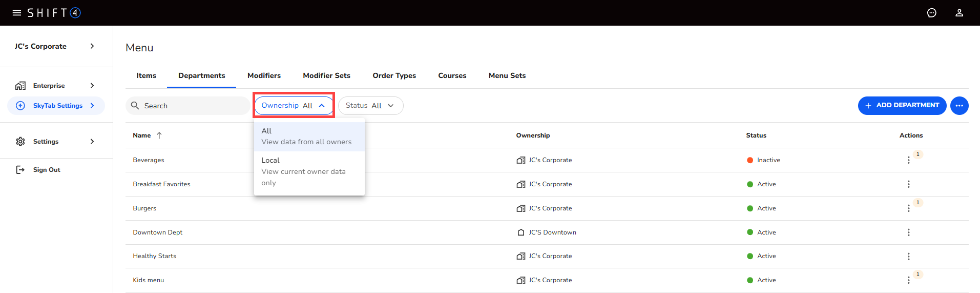
Task: Open the hamburger navigation menu
Action: pos(17,13)
